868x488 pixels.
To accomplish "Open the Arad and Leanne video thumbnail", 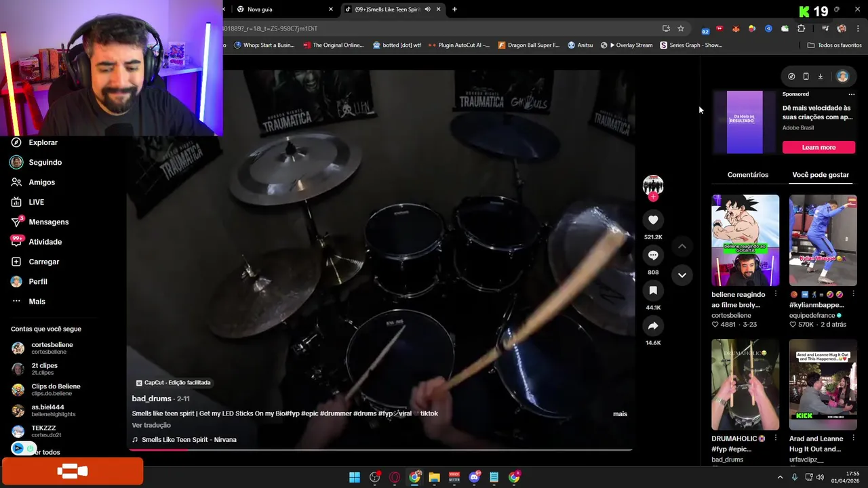I will point(823,385).
